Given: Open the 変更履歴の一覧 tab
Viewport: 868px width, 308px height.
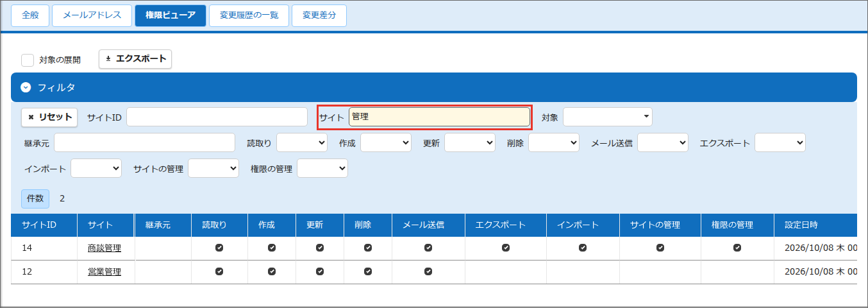Looking at the screenshot, I should coord(249,15).
